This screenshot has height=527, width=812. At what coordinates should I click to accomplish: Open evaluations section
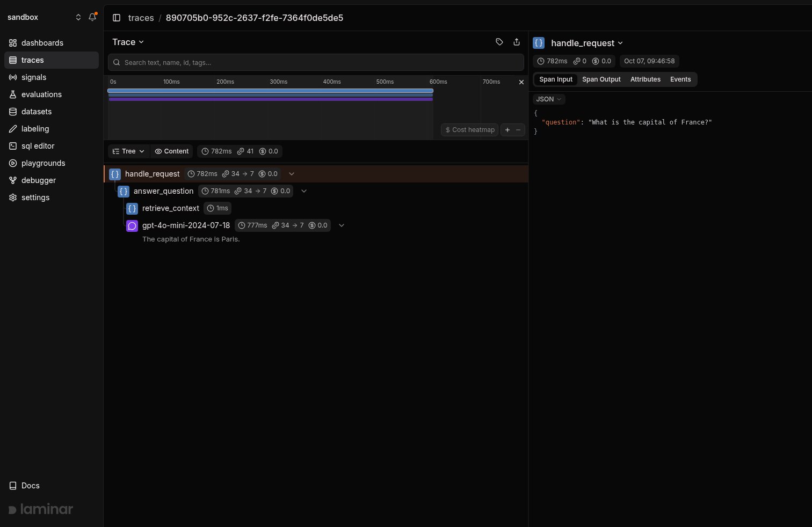point(52,94)
